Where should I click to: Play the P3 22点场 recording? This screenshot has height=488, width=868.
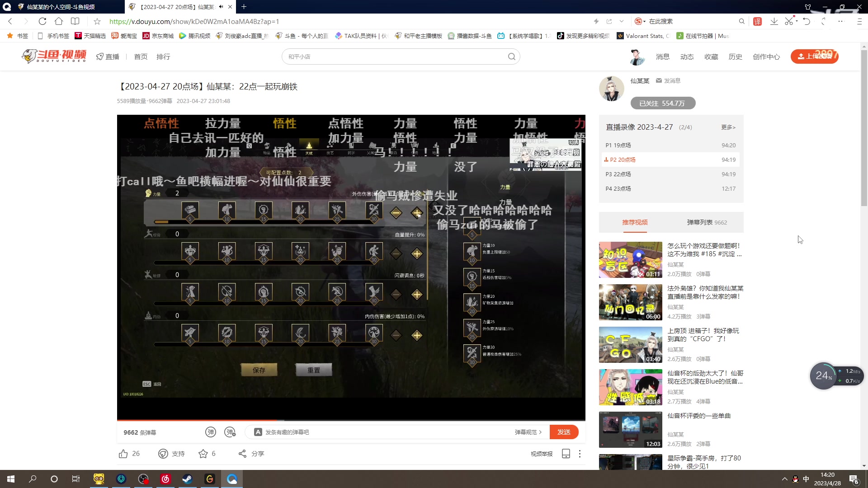[619, 174]
